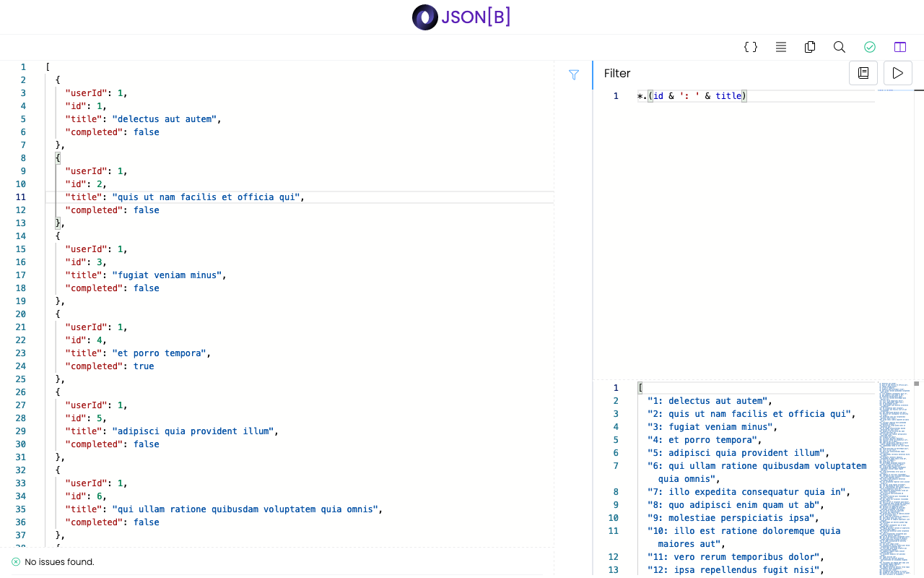Click inside the query expression input field
Viewport: 924px width, 578px height.
794,95
